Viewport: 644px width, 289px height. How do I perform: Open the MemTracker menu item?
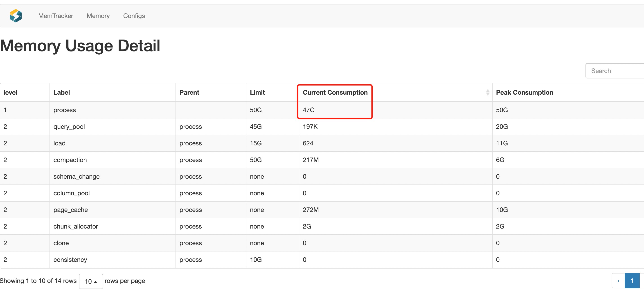[x=56, y=16]
